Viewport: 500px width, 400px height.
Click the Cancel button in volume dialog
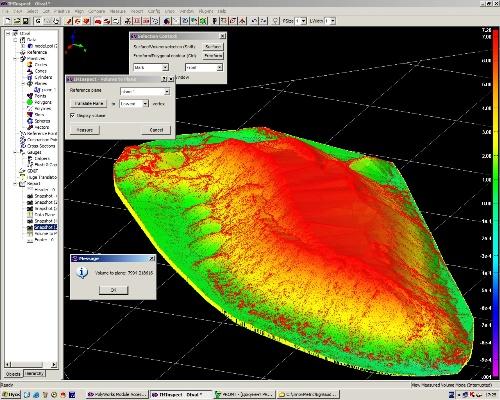156,130
